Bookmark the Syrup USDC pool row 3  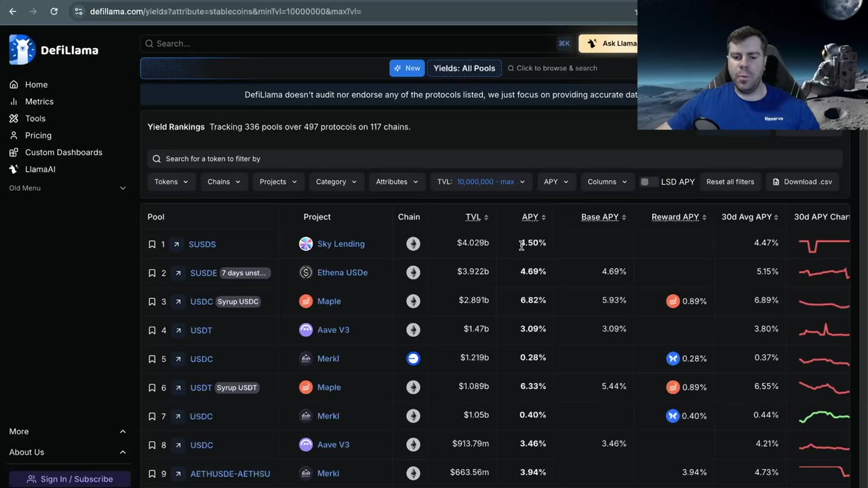[x=152, y=302]
